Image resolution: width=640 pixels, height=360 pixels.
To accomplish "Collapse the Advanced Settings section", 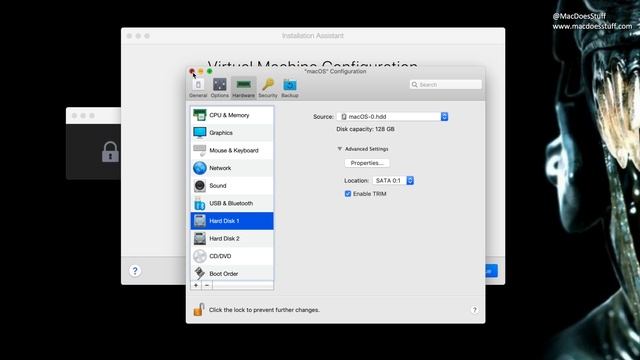I will coord(340,149).
